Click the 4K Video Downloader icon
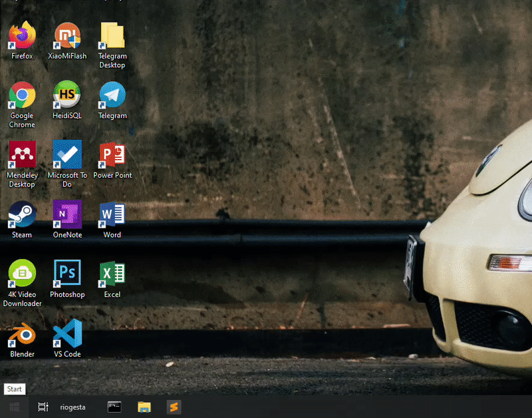The height and width of the screenshot is (418, 532). point(22,274)
